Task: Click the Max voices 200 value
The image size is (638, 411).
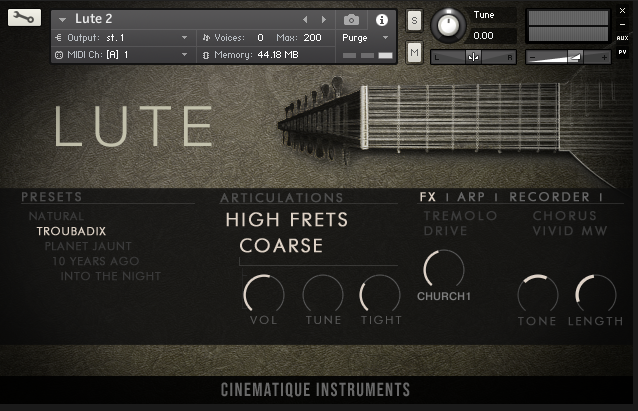Action: click(312, 38)
